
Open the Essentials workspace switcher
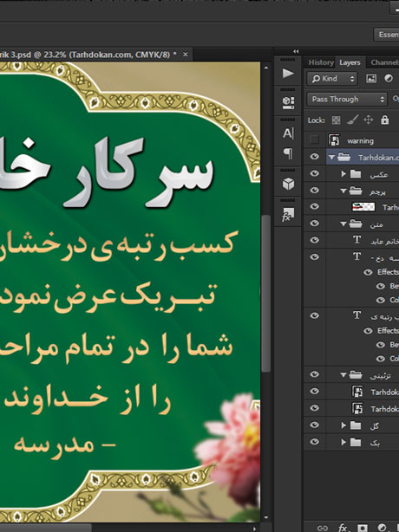coord(387,35)
